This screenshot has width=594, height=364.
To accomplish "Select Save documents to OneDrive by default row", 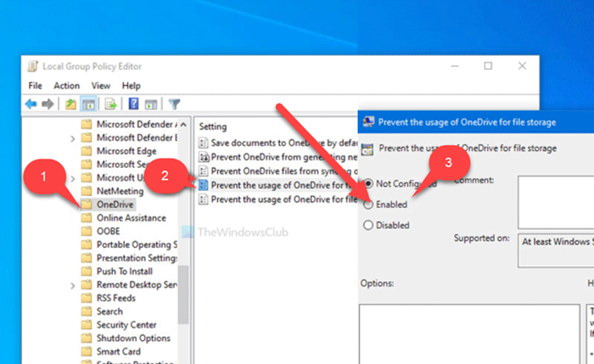I will coord(277,143).
